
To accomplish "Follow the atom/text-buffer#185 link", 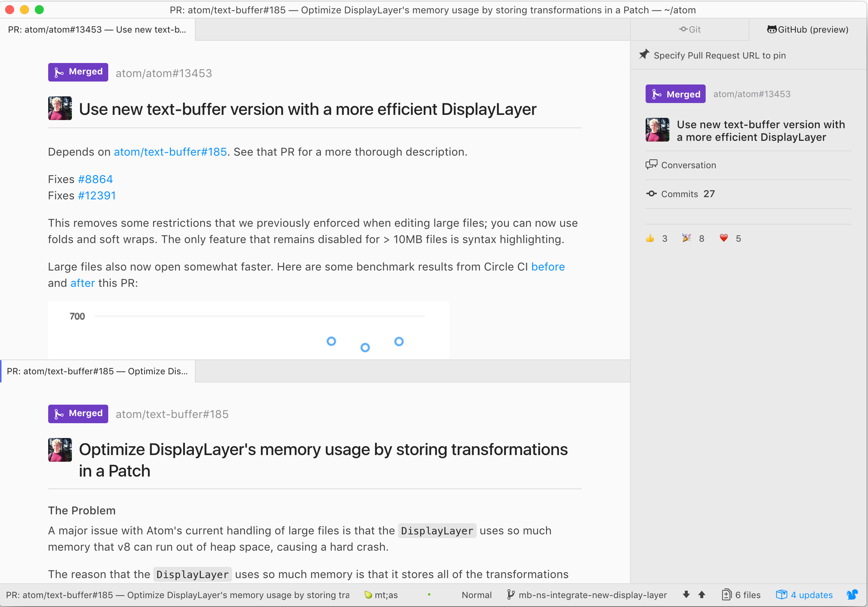I will click(170, 152).
